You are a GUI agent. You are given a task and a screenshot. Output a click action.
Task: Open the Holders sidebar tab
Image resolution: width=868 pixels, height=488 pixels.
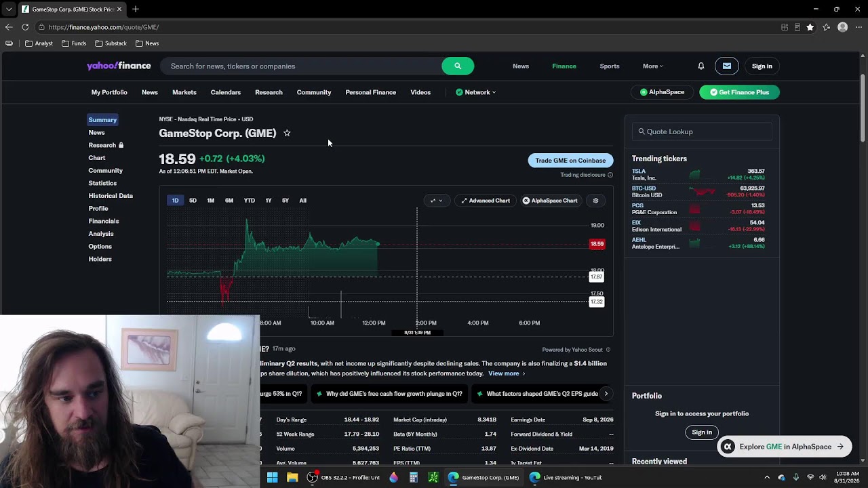[x=100, y=259]
